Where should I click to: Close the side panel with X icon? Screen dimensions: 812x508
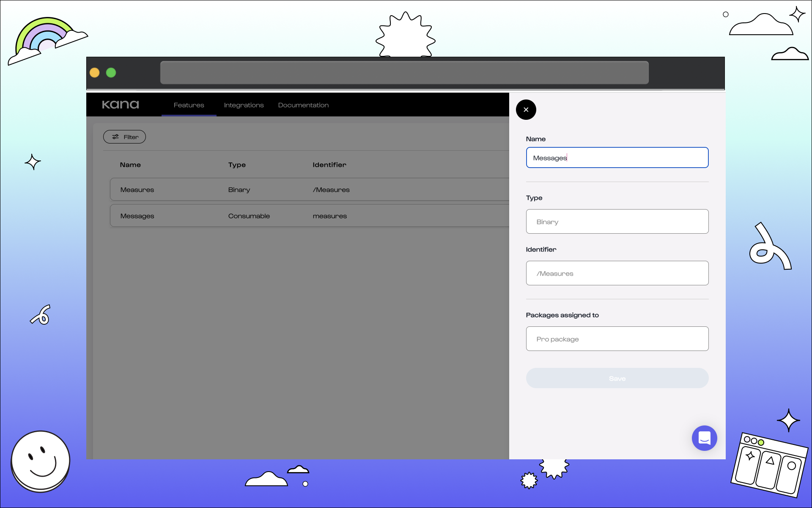[526, 110]
